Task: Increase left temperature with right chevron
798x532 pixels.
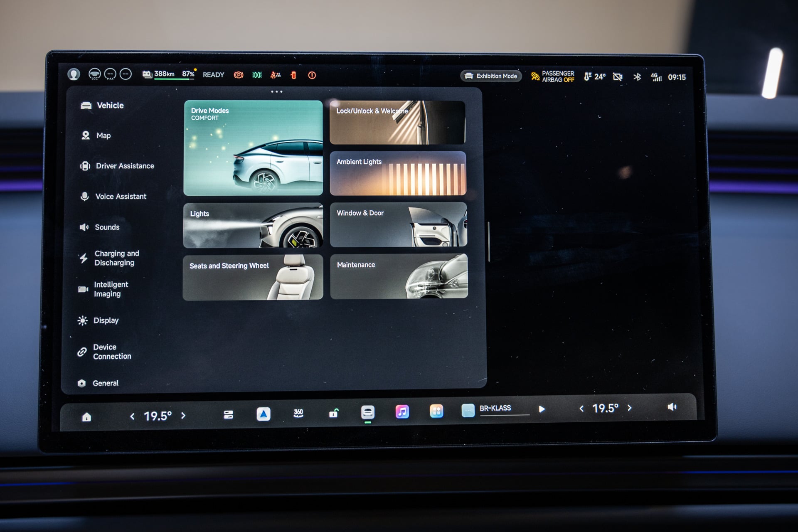Action: [x=183, y=416]
